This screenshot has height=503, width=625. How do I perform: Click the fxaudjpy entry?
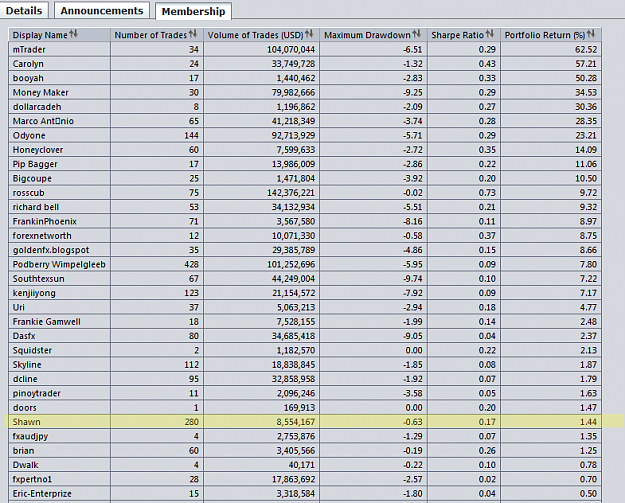point(30,436)
